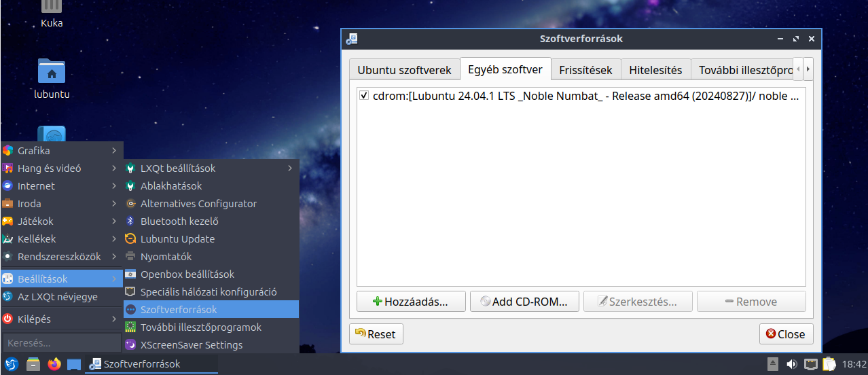This screenshot has height=375, width=868.
Task: Click the Openbox beállítások icon
Action: (x=131, y=274)
